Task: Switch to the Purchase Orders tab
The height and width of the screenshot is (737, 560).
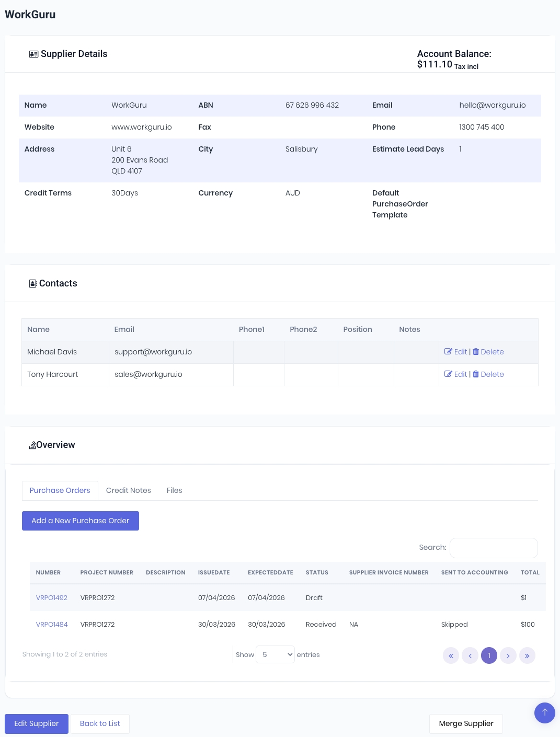Action: [x=60, y=490]
